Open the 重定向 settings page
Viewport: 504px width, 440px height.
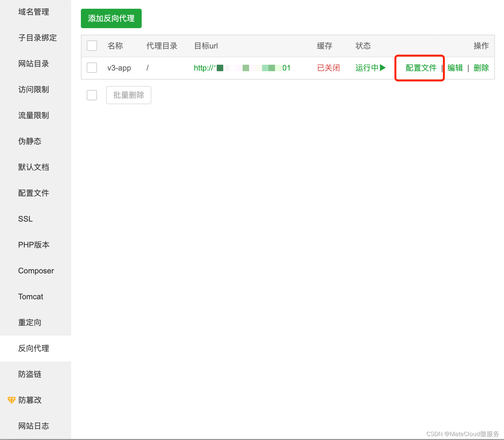point(29,322)
